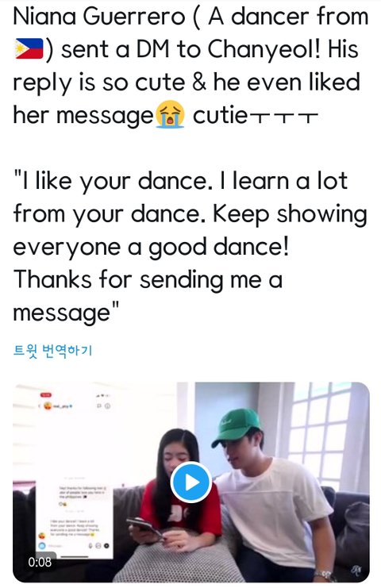Tap the blue camera icon in message bar
381x588 pixels.
pos(41,546)
